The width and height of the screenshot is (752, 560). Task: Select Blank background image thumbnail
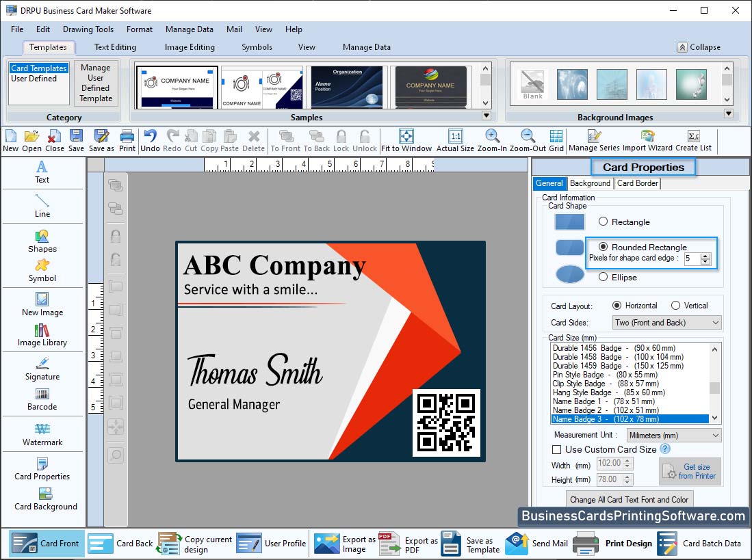pos(533,84)
